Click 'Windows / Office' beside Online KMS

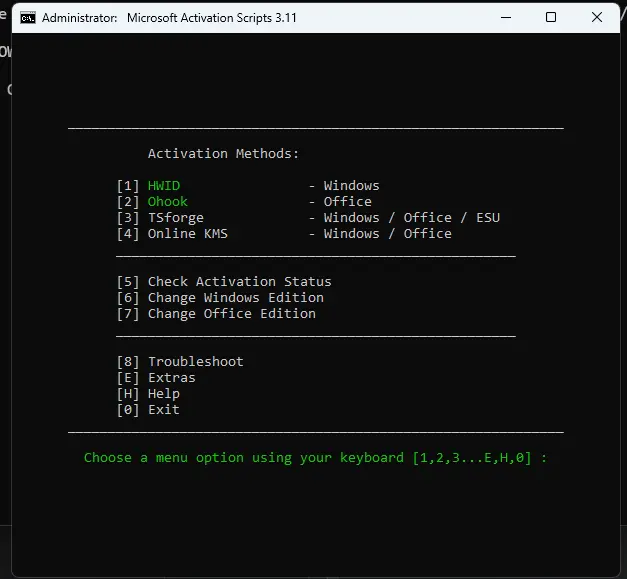pos(388,234)
